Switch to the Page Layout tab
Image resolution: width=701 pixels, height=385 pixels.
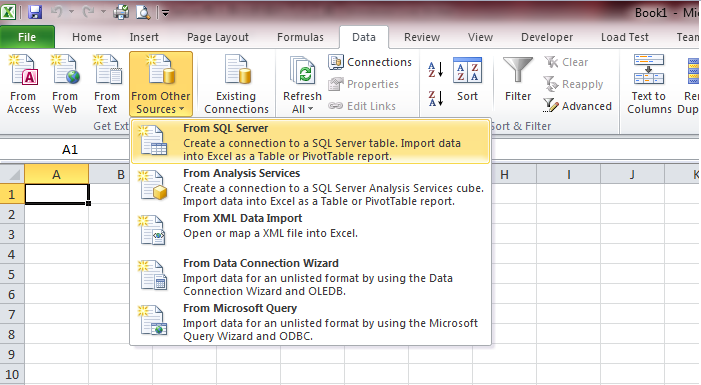(x=218, y=37)
